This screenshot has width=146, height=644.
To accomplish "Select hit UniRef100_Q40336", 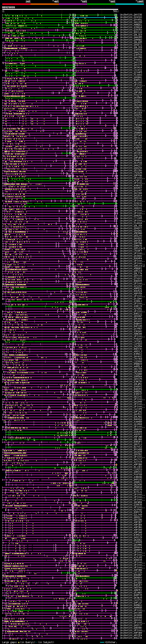I will click(x=131, y=15).
